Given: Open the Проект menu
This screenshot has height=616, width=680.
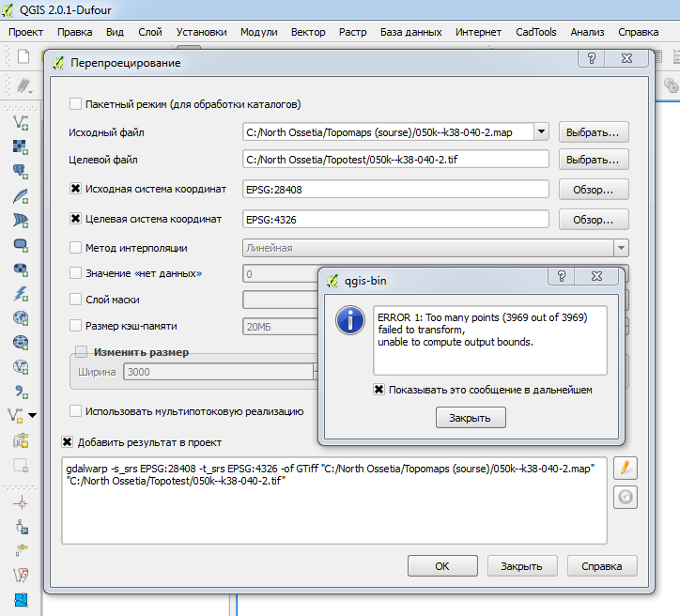Looking at the screenshot, I should pos(25,32).
